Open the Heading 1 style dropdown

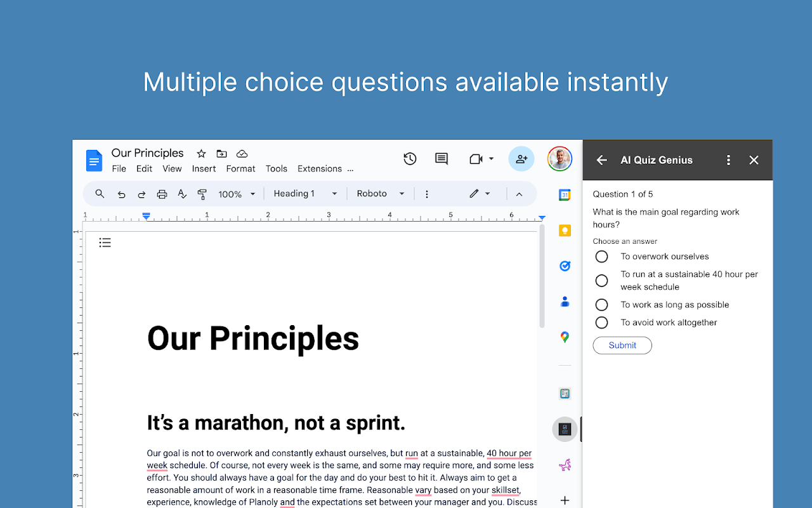305,194
